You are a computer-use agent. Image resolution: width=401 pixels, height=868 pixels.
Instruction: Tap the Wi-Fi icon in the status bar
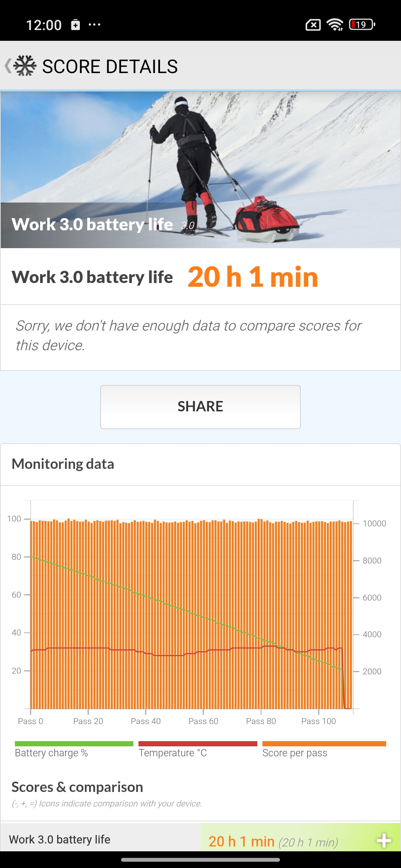334,24
